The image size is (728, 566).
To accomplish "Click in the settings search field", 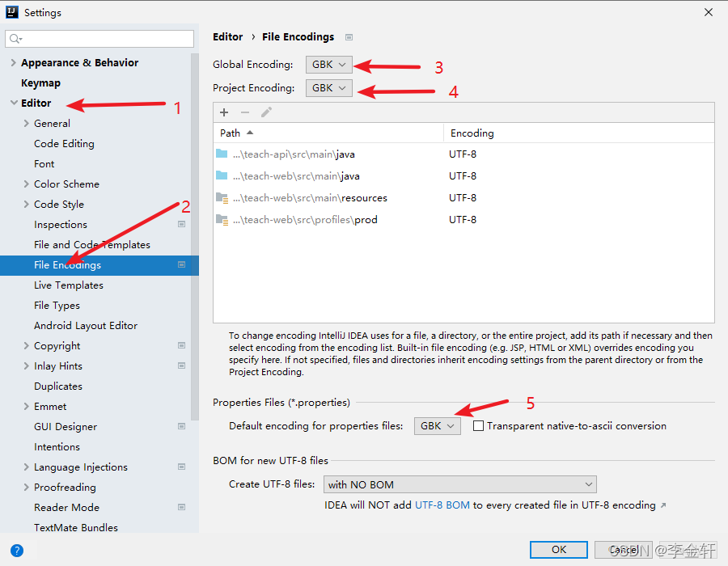I will click(x=99, y=39).
